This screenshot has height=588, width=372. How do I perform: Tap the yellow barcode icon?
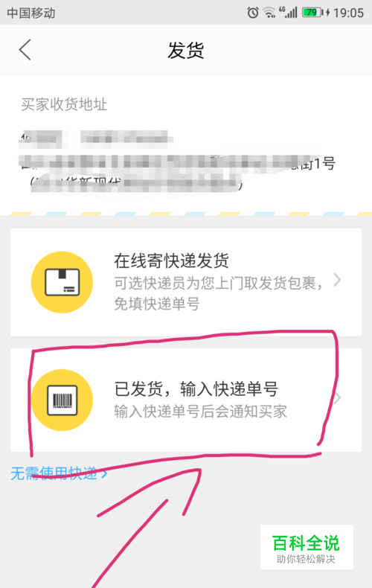[x=62, y=400]
